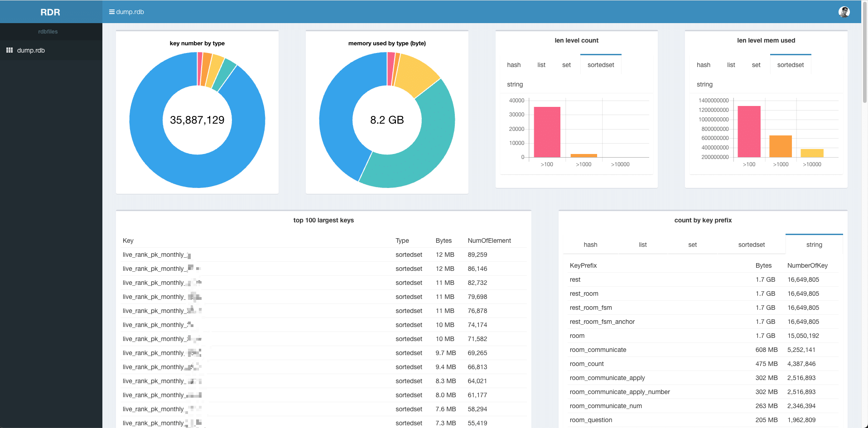Click the RDR logo title
Image resolution: width=868 pixels, height=428 pixels.
click(x=50, y=12)
